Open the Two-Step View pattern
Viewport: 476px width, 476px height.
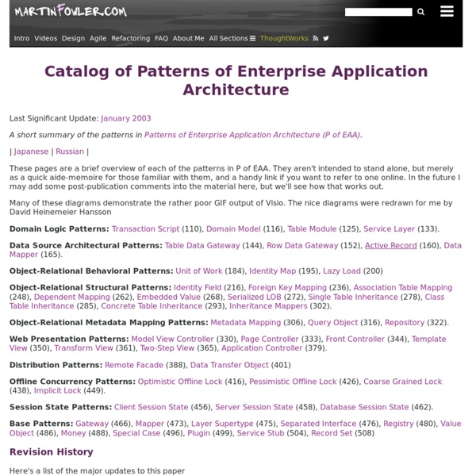point(167,348)
